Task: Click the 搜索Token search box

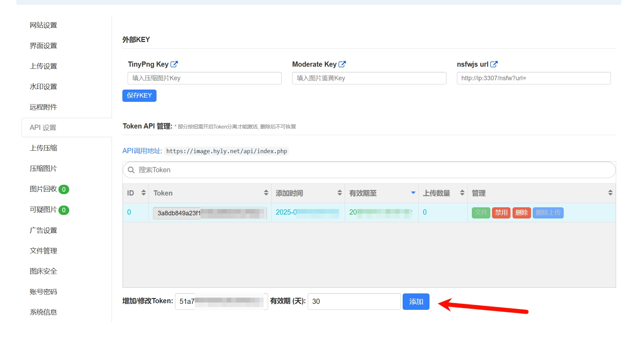Action: 369,170
